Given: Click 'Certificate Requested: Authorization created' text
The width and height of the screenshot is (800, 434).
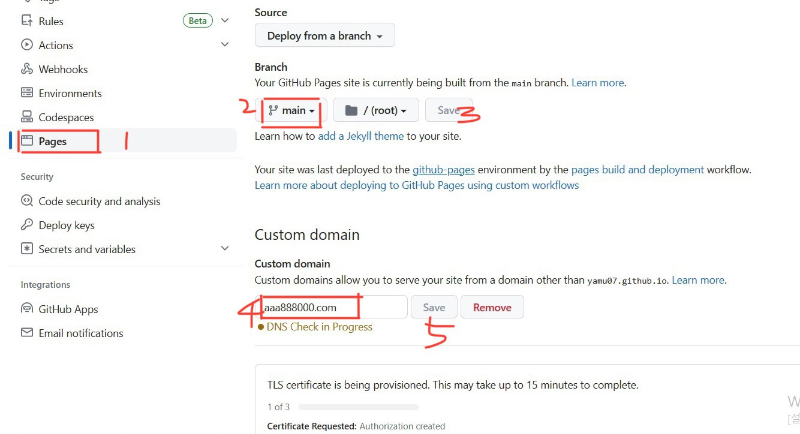Looking at the screenshot, I should click(x=356, y=426).
